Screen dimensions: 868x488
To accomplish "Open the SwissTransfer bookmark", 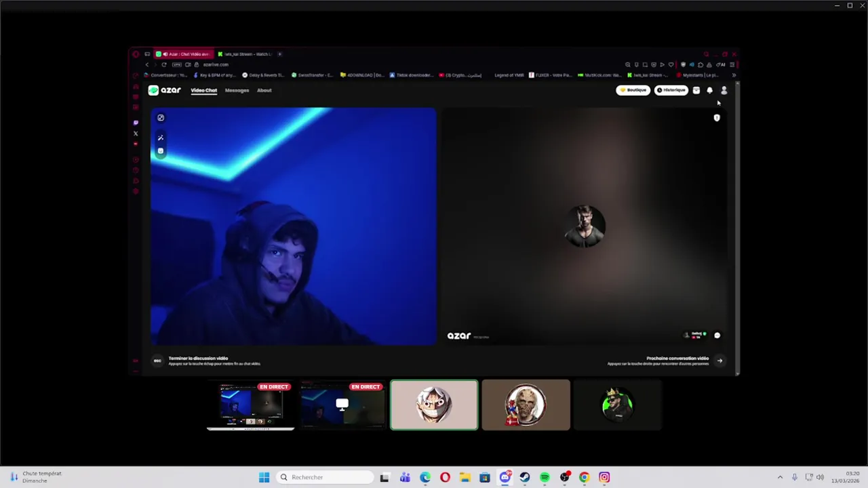I will point(313,75).
